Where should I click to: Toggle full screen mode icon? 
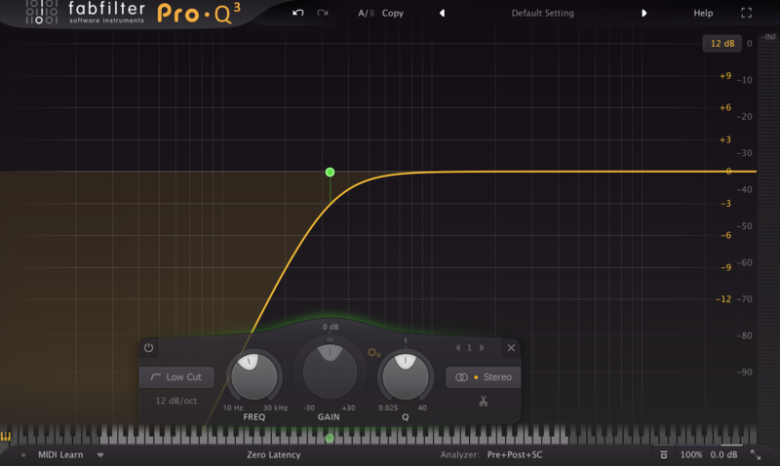coord(746,13)
